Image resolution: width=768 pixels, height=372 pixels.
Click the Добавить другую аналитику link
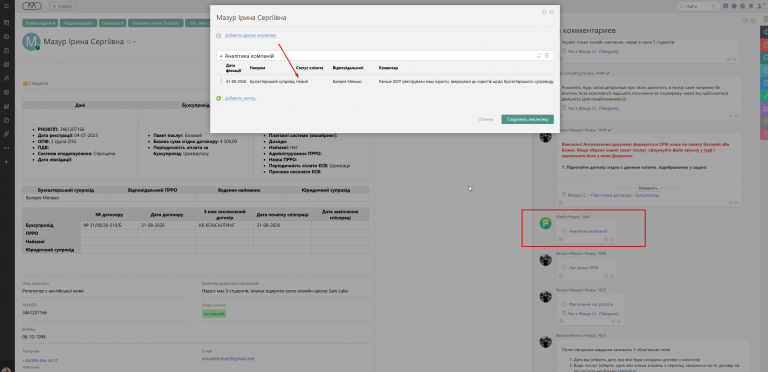click(x=251, y=36)
